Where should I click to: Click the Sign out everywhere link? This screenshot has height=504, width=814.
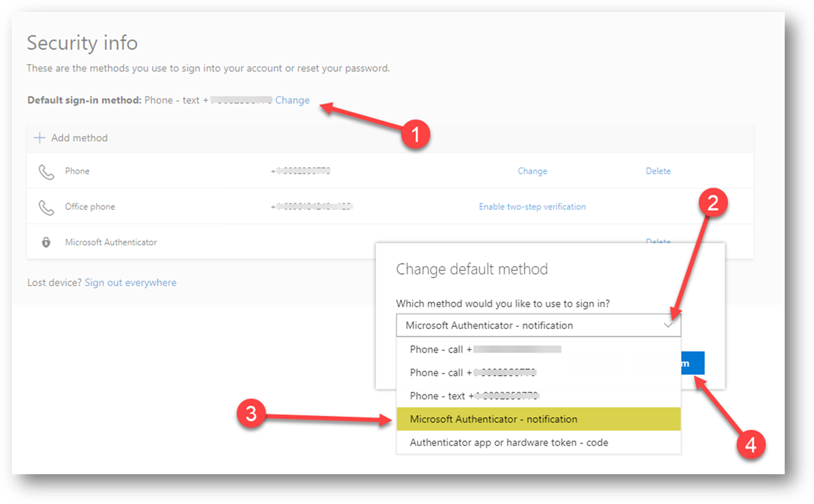(130, 283)
